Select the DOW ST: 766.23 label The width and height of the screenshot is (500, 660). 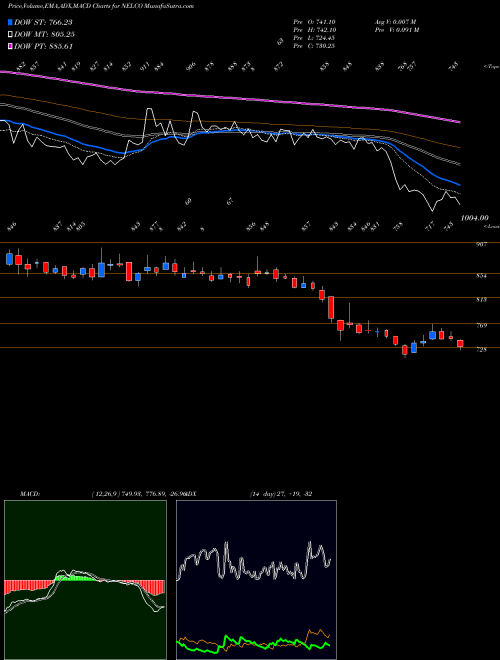(x=43, y=22)
